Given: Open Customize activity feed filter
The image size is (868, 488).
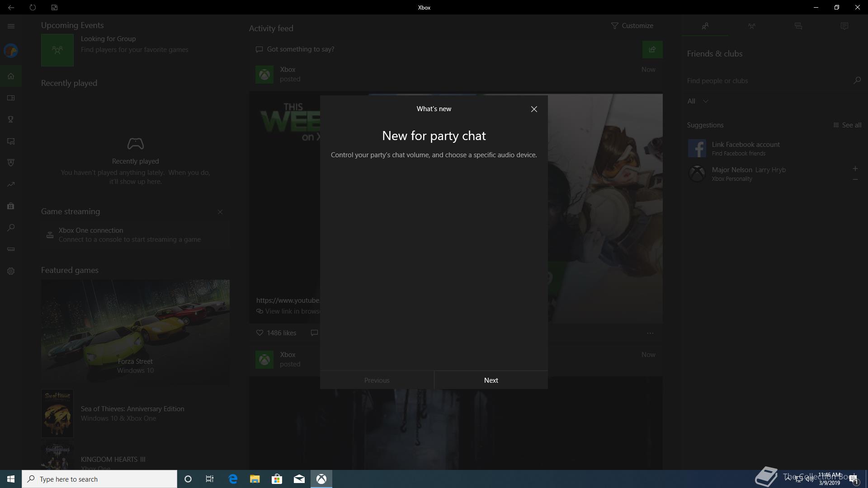Looking at the screenshot, I should [x=632, y=26].
